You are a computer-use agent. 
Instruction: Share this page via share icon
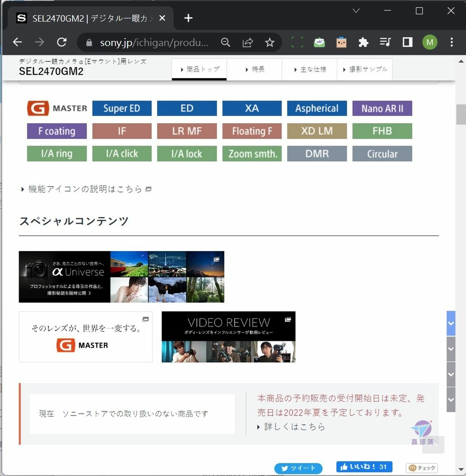(x=248, y=42)
